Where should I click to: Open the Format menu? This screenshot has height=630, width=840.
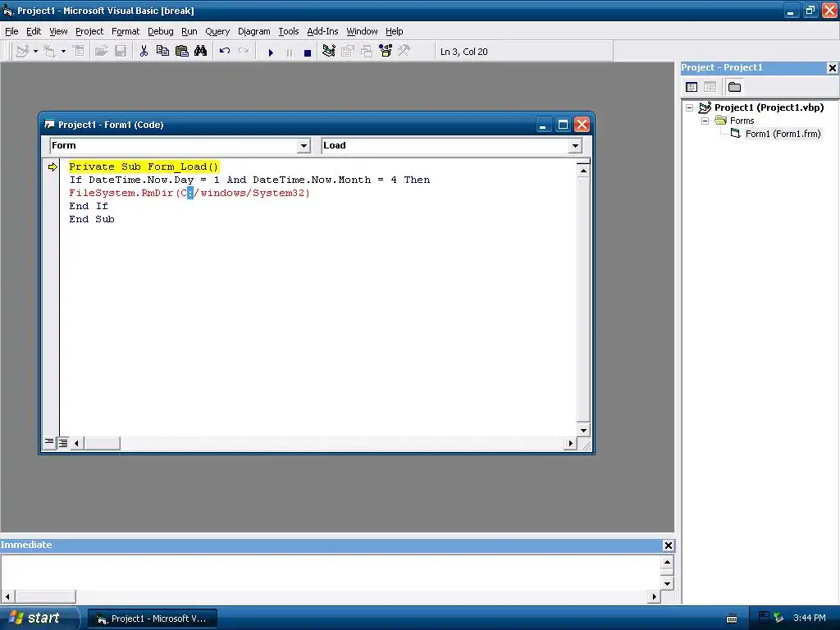pyautogui.click(x=126, y=31)
